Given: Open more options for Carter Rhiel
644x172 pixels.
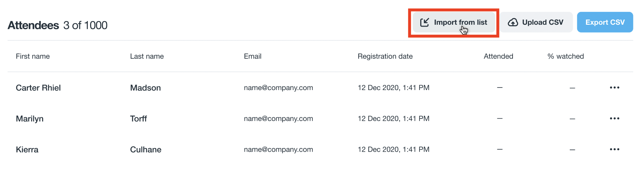Looking at the screenshot, I should click(x=614, y=88).
